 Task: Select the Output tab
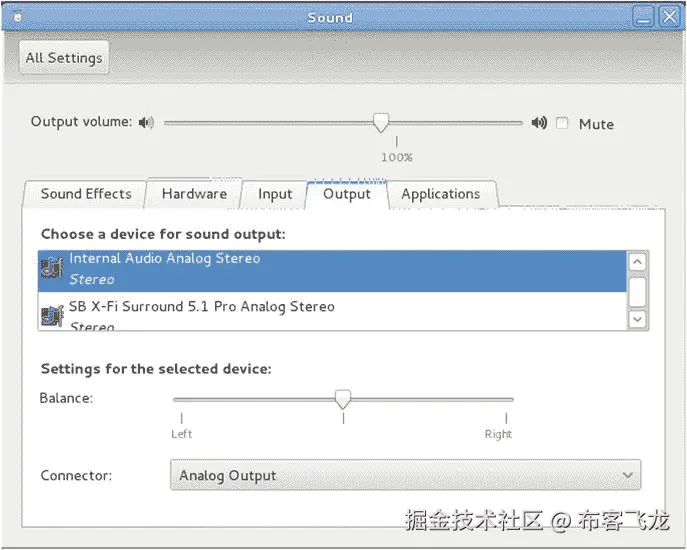tap(347, 194)
